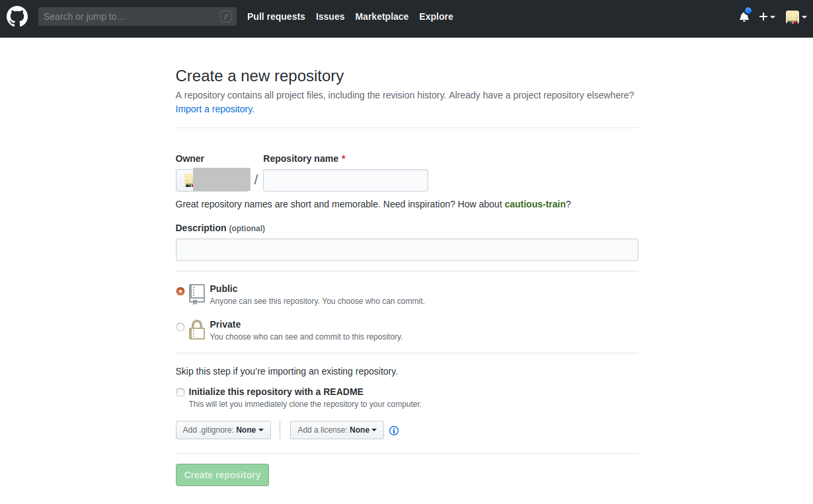Enable initializing the repository with a README
This screenshot has width=813, height=504.
tap(180, 392)
